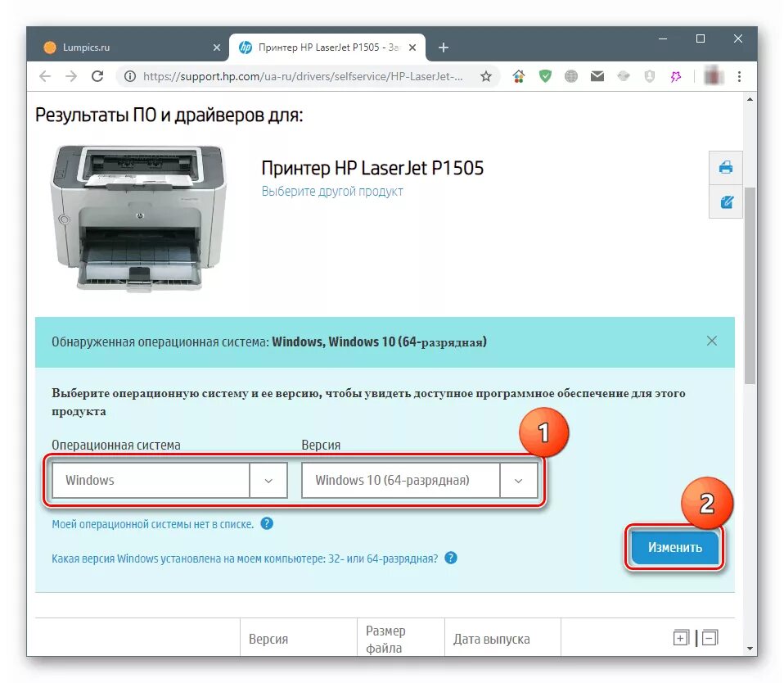Open the Chrome three-dot menu
The height and width of the screenshot is (683, 784).
(x=739, y=76)
